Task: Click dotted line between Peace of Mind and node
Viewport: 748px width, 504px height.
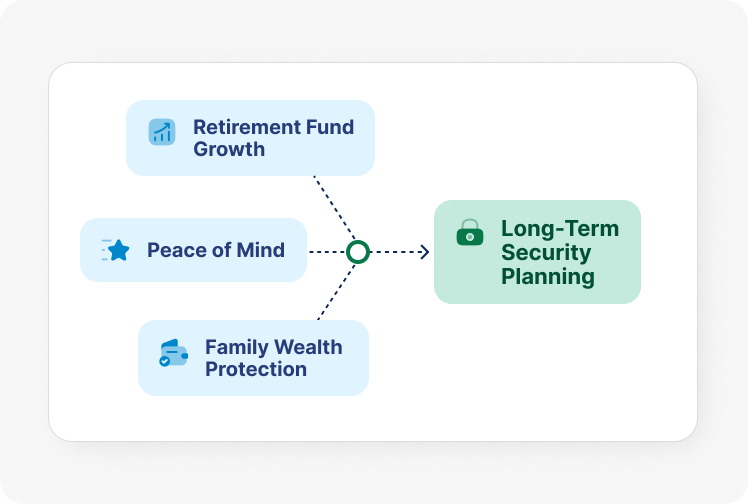Action: pyautogui.click(x=326, y=252)
